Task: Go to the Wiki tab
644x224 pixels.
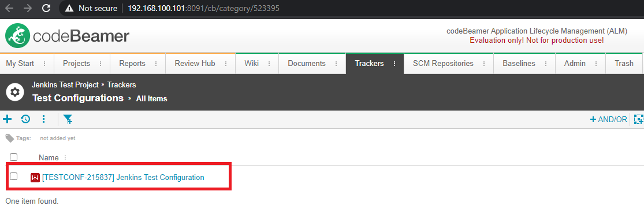Action: click(x=251, y=64)
